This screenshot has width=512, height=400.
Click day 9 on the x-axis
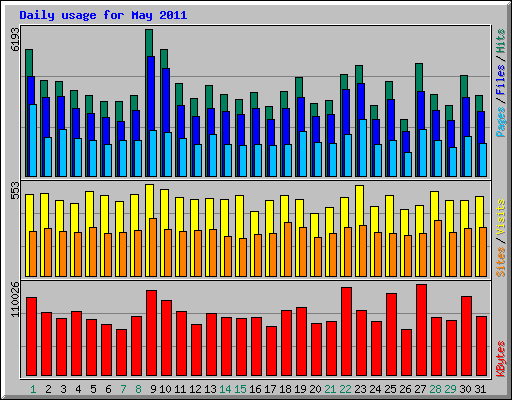click(153, 389)
